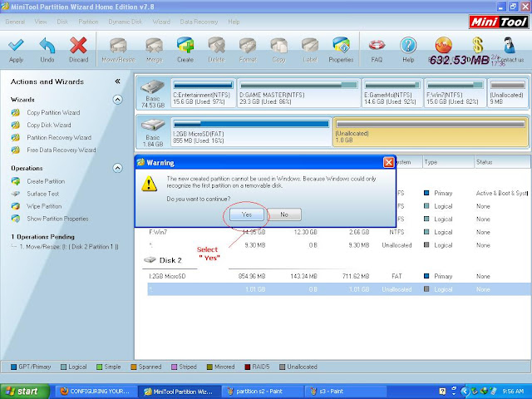Click the Contact us person icon

tap(510, 45)
